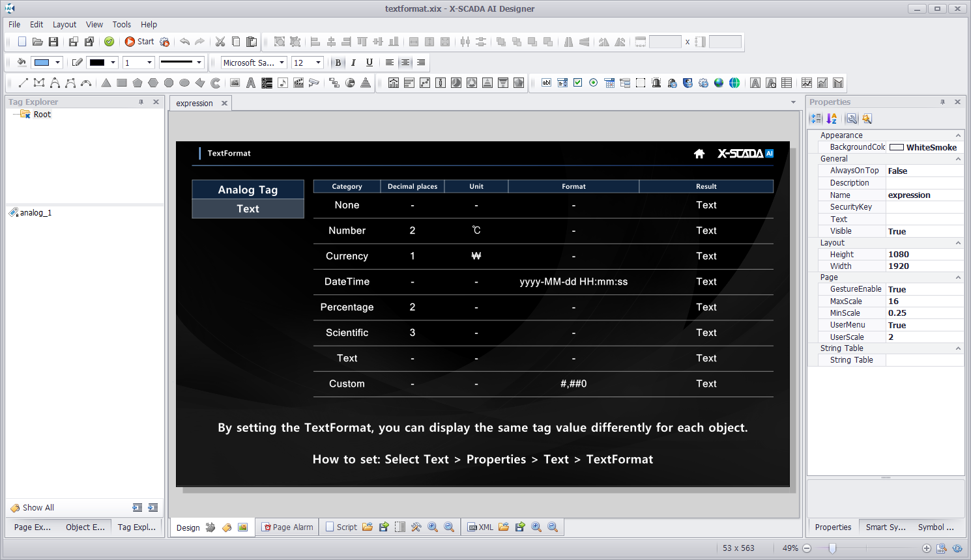971x560 pixels.
Task: Click the zoom slider handle in status bar
Action: click(x=832, y=548)
